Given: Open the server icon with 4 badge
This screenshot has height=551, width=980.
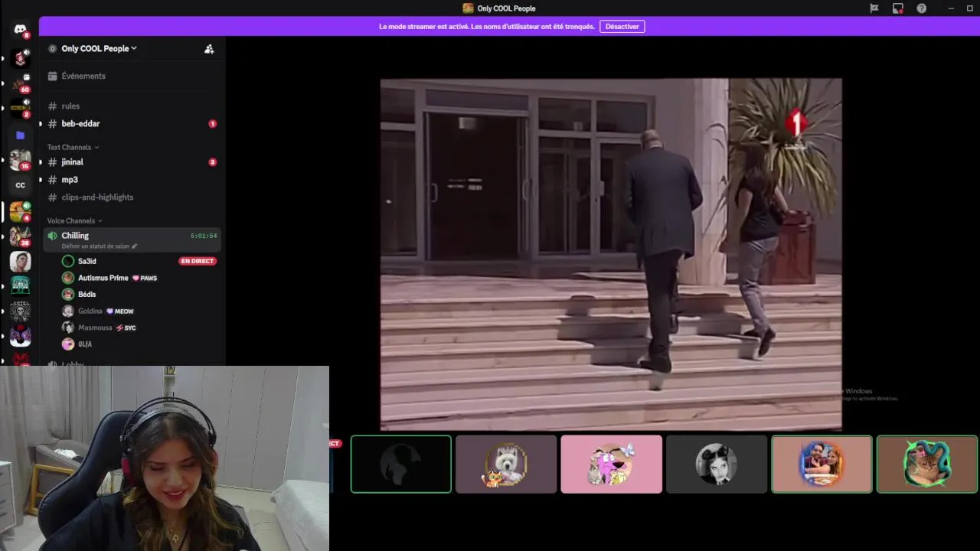Looking at the screenshot, I should [20, 210].
